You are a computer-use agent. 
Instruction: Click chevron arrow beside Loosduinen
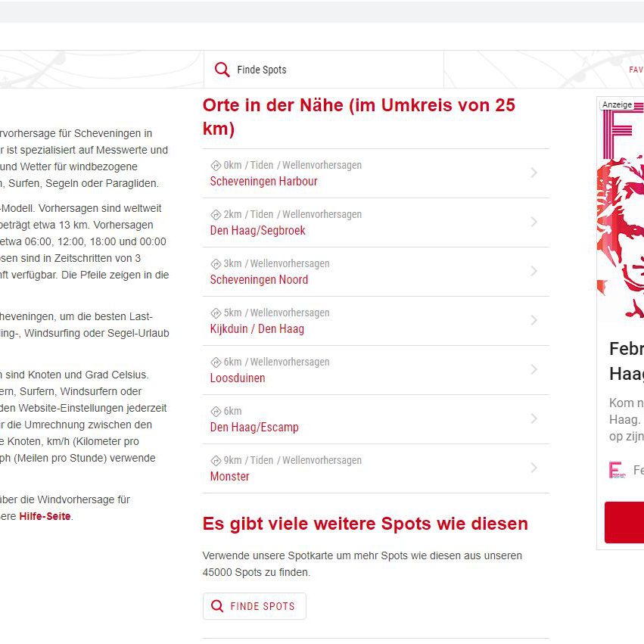534,370
